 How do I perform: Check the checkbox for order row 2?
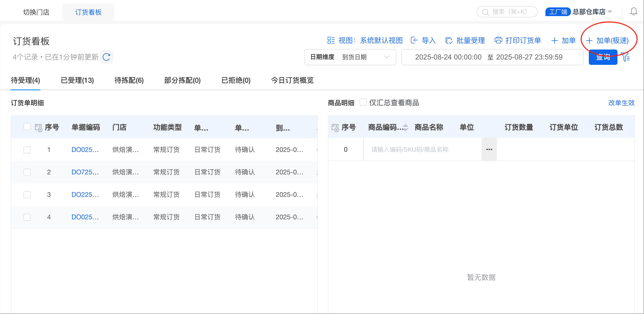coord(27,172)
